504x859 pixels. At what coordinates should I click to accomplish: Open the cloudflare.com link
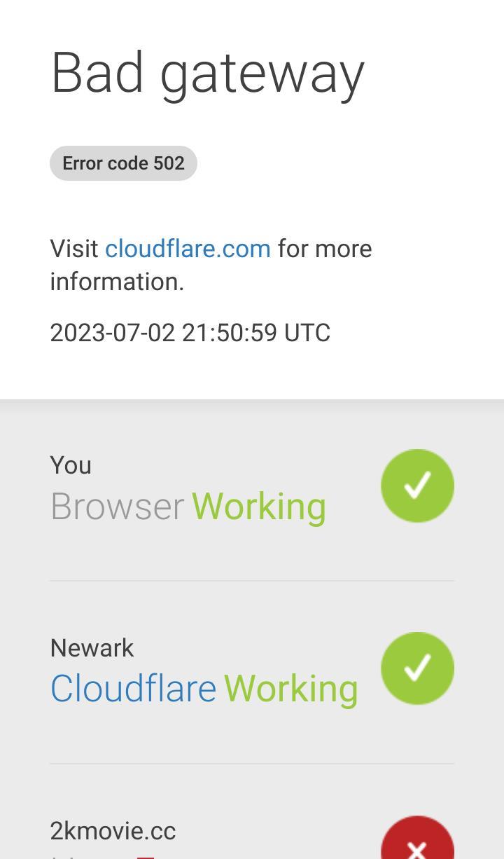[x=188, y=249]
